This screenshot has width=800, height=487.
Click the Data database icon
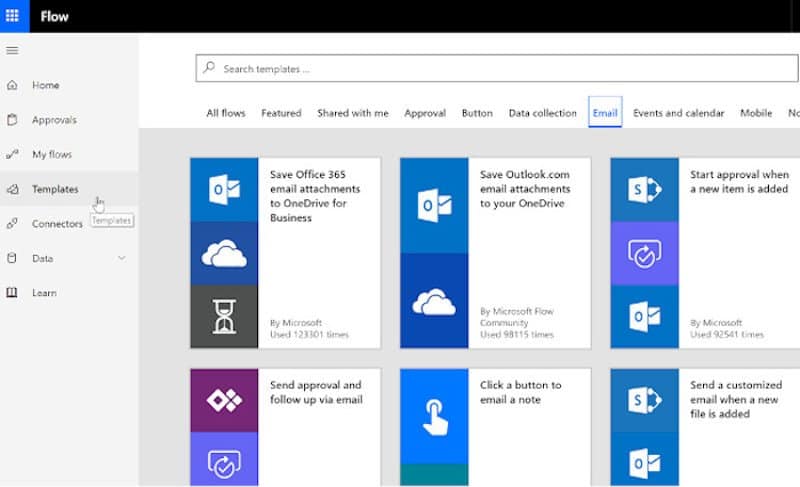(12, 258)
